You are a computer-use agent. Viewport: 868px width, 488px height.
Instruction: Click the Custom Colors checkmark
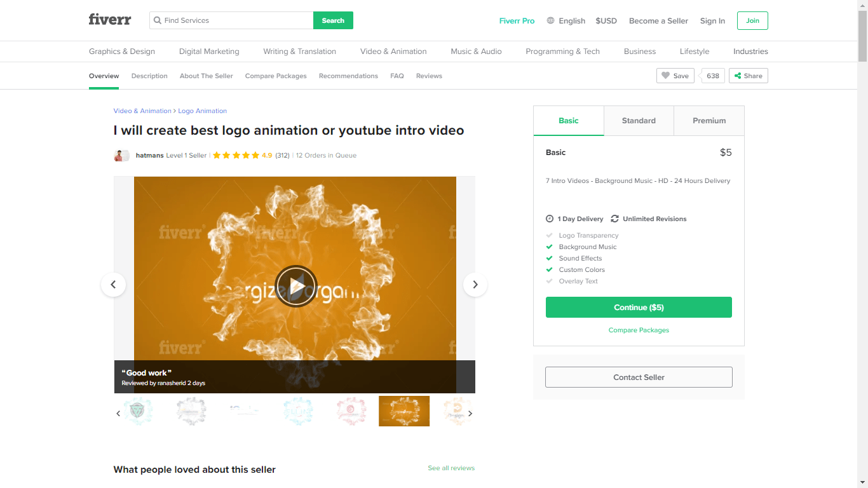coord(550,269)
